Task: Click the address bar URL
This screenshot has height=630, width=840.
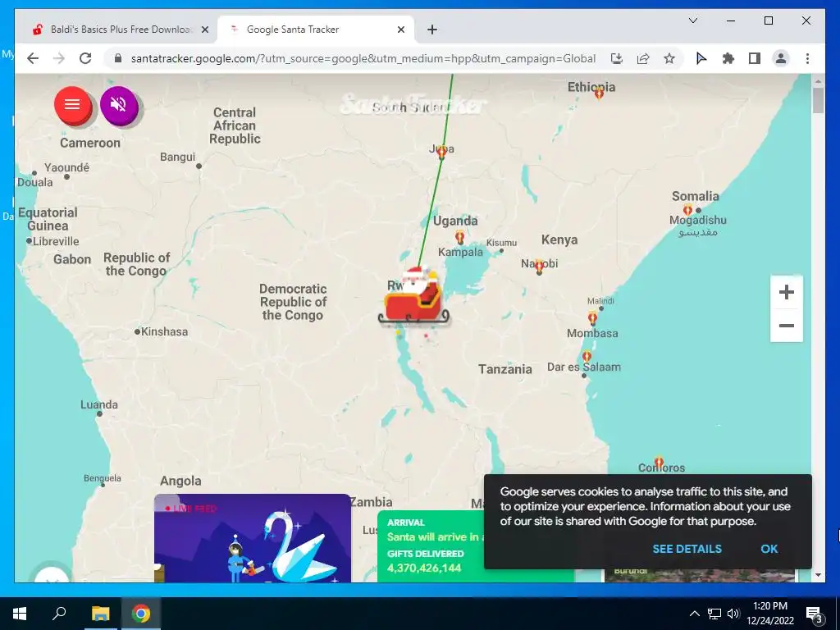Action: pyautogui.click(x=363, y=58)
